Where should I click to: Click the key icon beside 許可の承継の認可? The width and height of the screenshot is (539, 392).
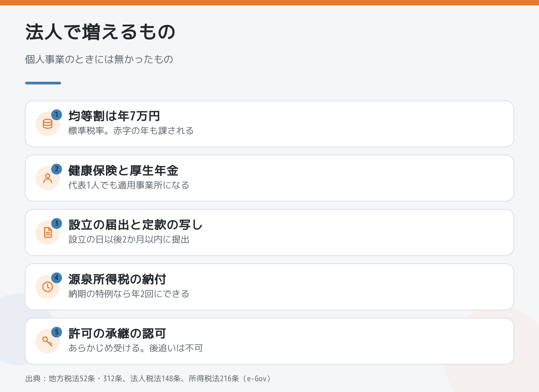(48, 341)
